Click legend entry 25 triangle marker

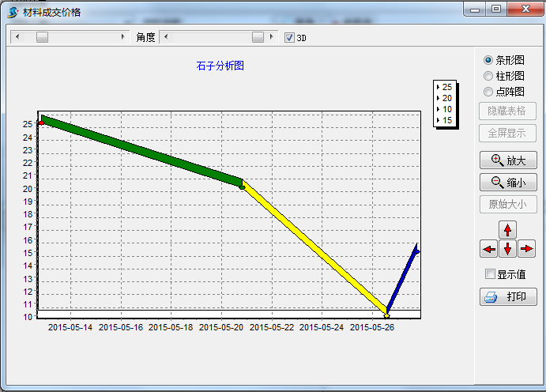point(439,87)
